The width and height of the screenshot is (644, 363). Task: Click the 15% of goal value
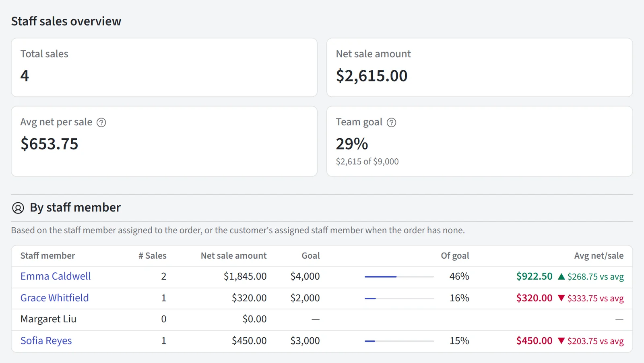459,341
